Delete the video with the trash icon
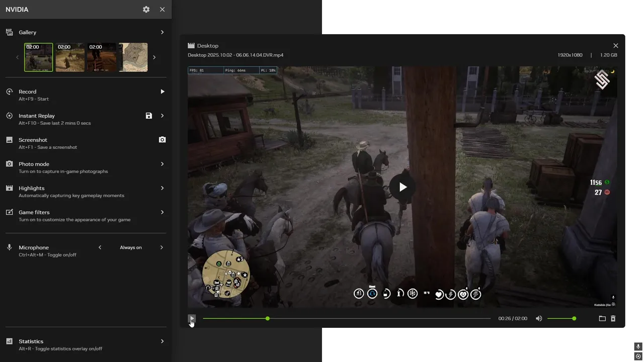 613,318
